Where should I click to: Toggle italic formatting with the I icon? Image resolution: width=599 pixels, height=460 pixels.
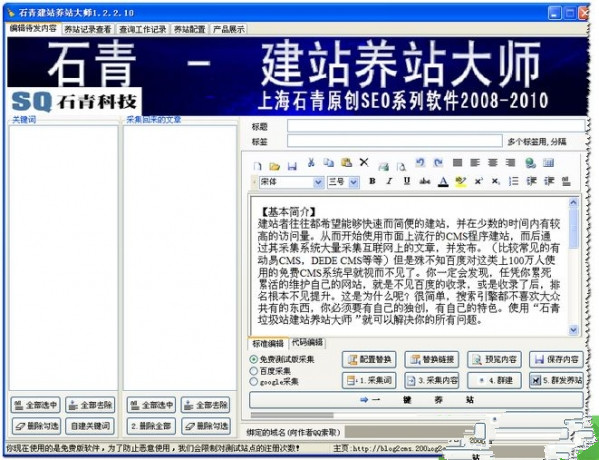[389, 181]
